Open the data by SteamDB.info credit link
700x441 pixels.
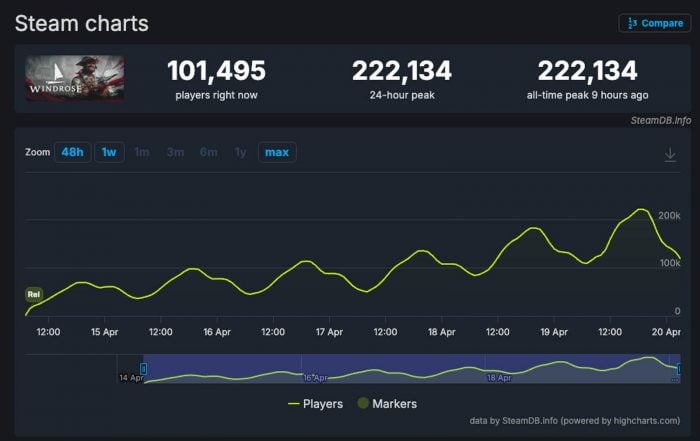tap(580, 421)
